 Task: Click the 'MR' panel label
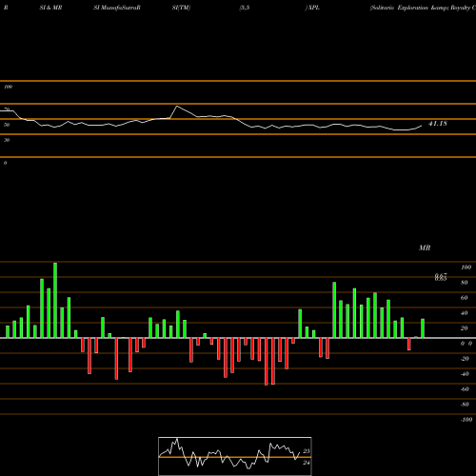tap(425, 248)
